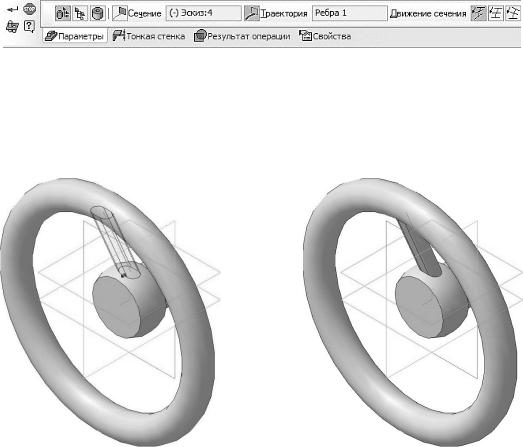Open help via the question mark icon
This screenshot has width=523, height=447.
[x=29, y=26]
